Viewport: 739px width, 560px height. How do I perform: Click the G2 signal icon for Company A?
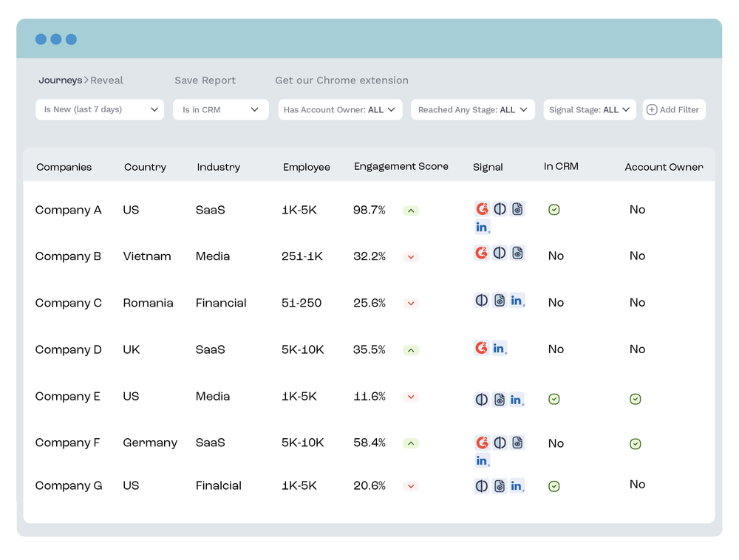click(x=482, y=208)
